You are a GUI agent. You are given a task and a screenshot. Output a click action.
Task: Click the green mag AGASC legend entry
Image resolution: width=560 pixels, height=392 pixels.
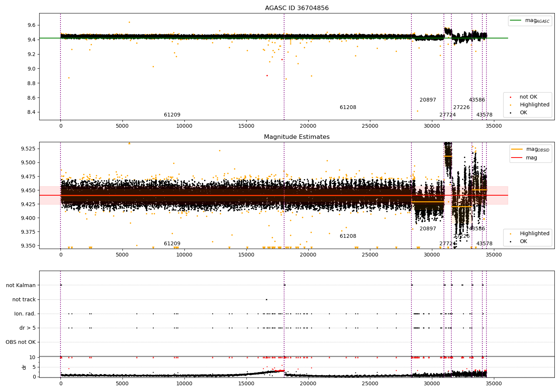click(530, 21)
